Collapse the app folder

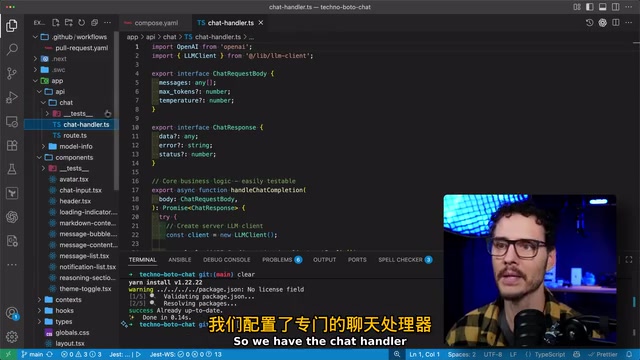[35, 81]
